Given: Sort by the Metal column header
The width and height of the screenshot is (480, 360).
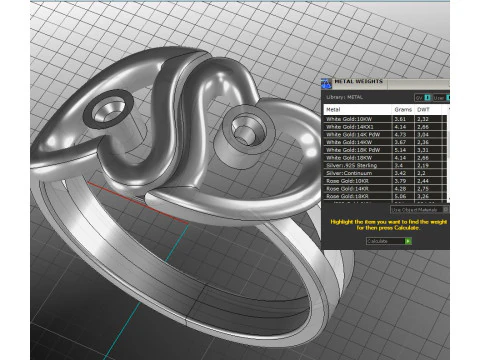Looking at the screenshot, I should (358, 109).
